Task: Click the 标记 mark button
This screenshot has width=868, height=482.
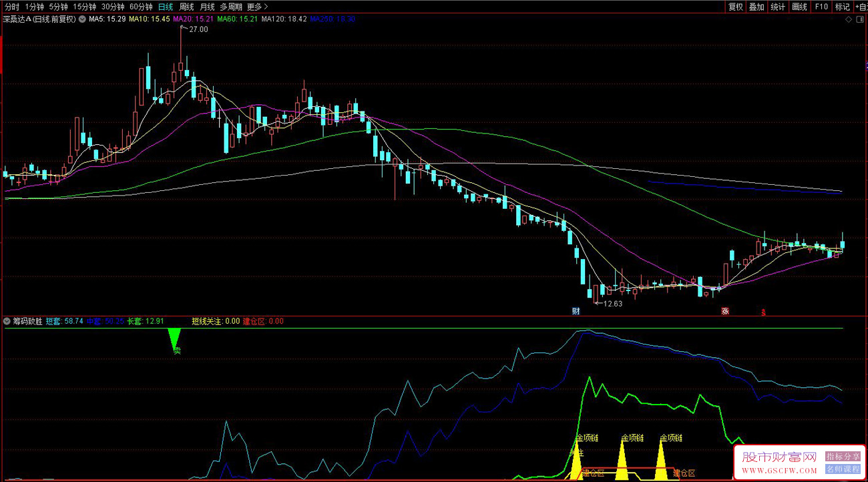Action: click(x=842, y=7)
